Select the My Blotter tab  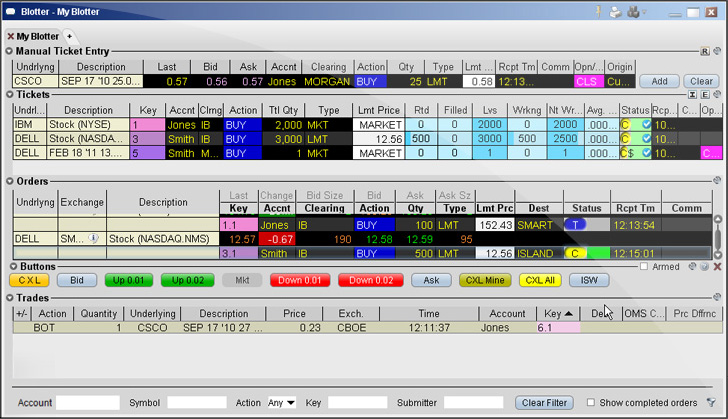(38, 36)
